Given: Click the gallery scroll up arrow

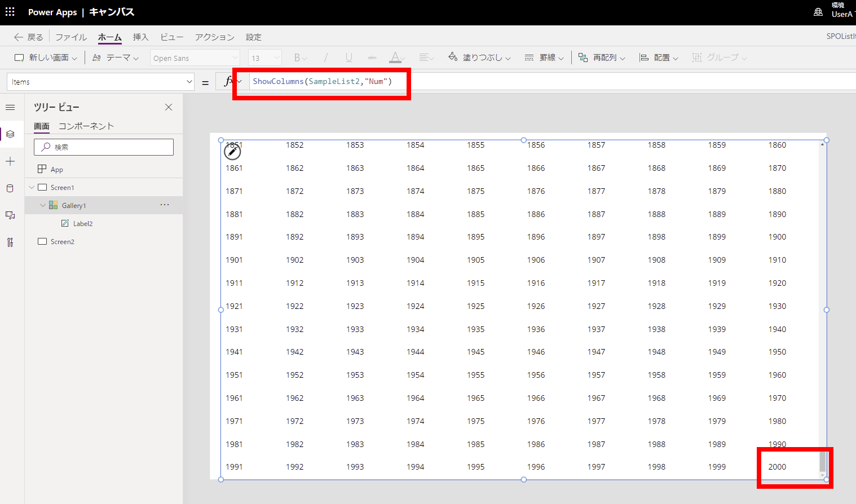Looking at the screenshot, I should pos(823,144).
